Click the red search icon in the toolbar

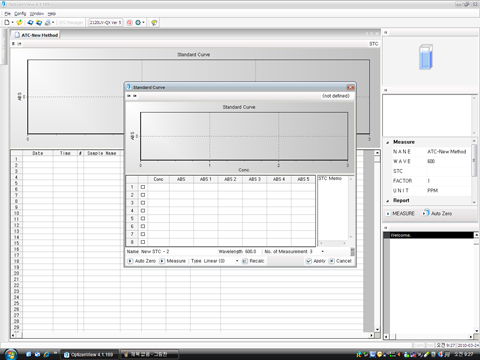click(129, 22)
